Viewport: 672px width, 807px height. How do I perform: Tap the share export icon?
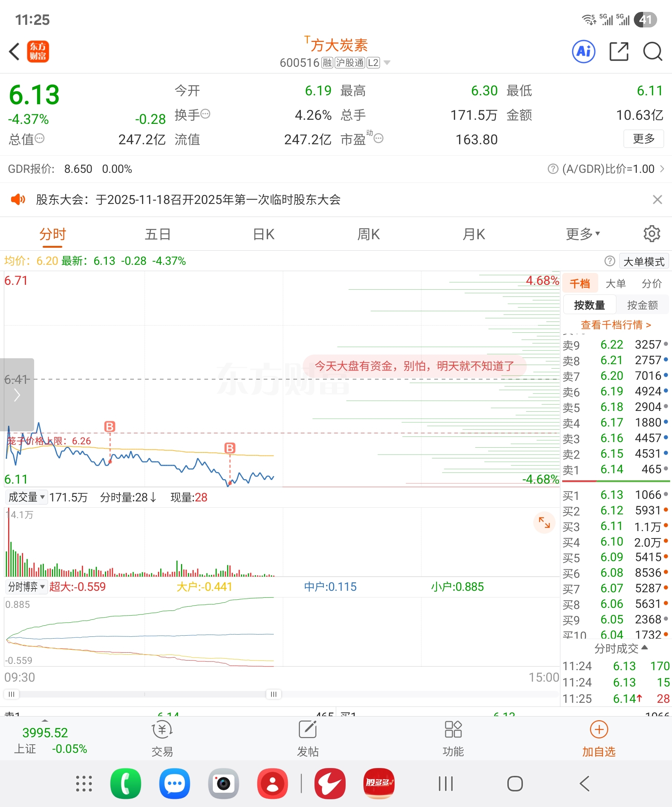(x=619, y=52)
